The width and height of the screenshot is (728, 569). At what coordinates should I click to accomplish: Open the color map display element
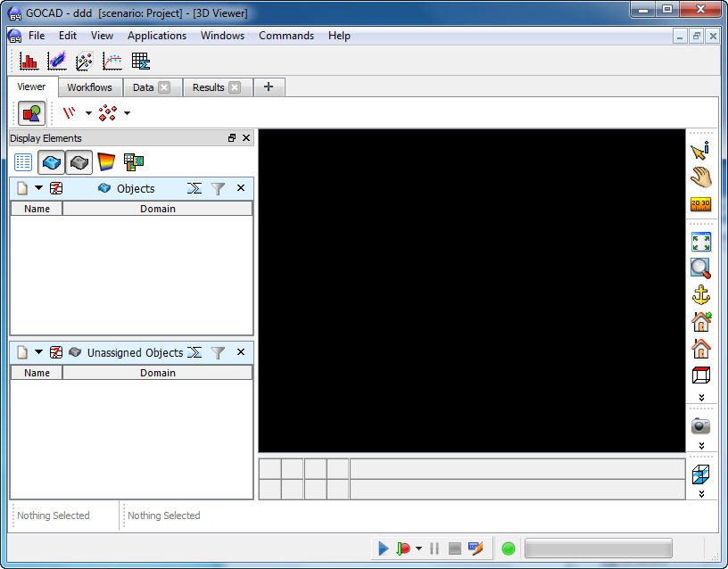point(106,162)
